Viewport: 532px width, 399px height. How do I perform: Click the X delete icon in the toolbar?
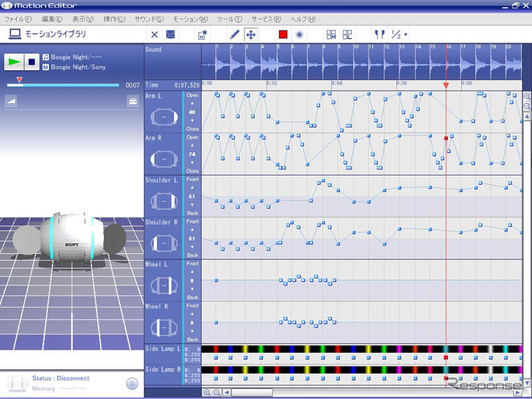click(154, 34)
